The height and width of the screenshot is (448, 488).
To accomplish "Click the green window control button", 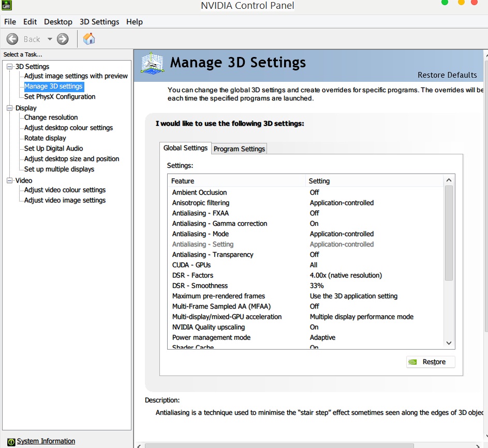I will click(x=445, y=3).
